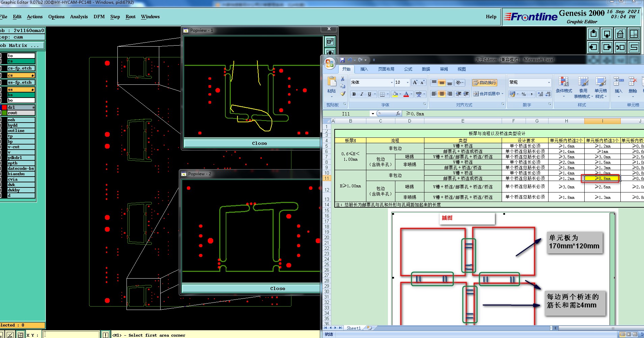Image resolution: width=644 pixels, height=338 pixels.
Task: Click the right align text icon
Action: click(x=450, y=94)
